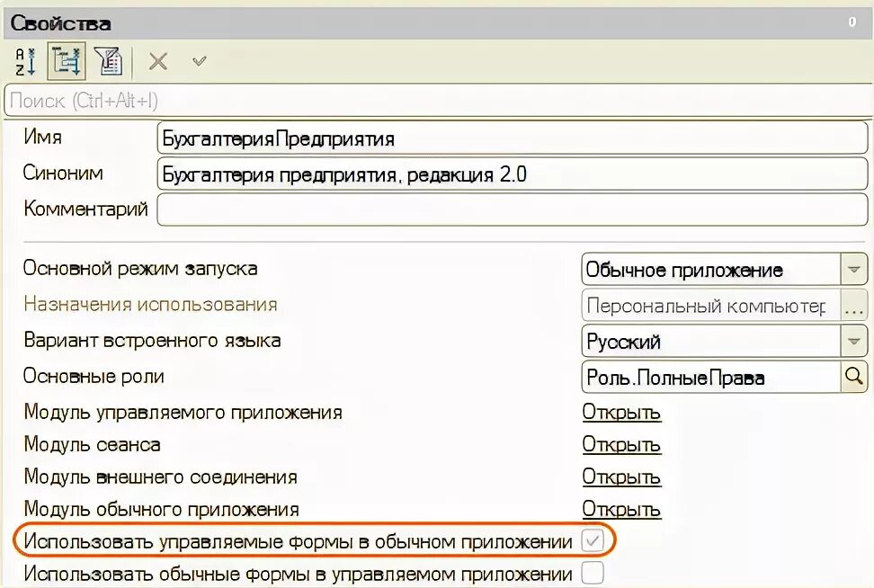Click the Основные роли label
Screen dimensions: 874x588
click(94, 376)
